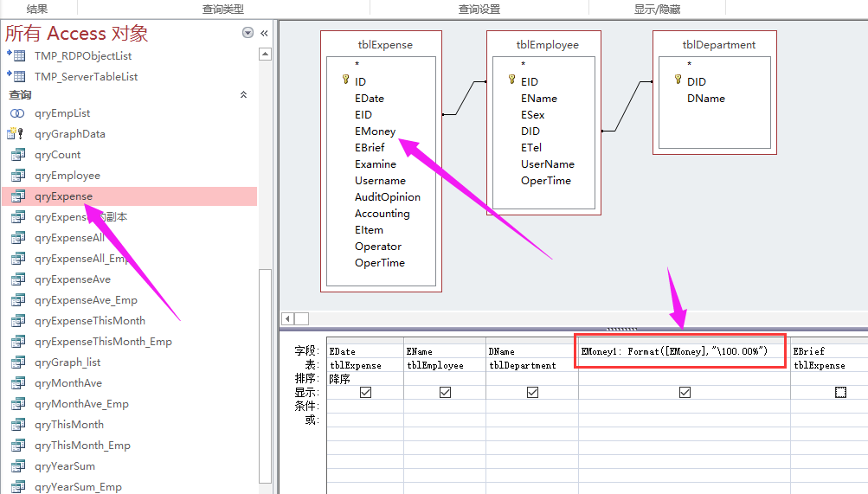Toggle the show checkbox for EName column

(445, 392)
